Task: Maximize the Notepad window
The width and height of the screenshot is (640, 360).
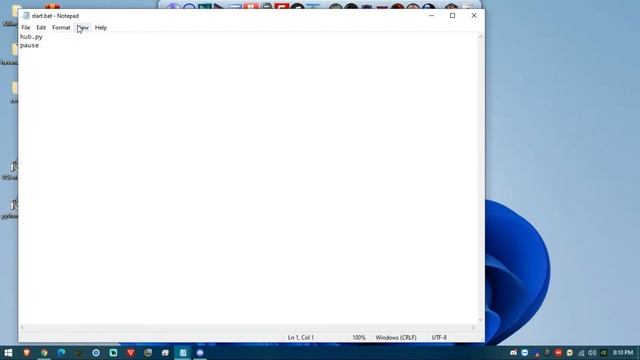Action: (452, 16)
